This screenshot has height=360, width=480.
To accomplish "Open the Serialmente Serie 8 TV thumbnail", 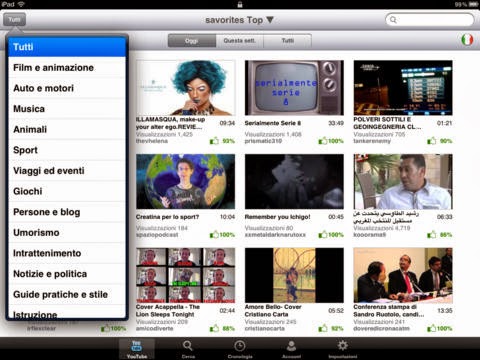I will click(x=294, y=88).
